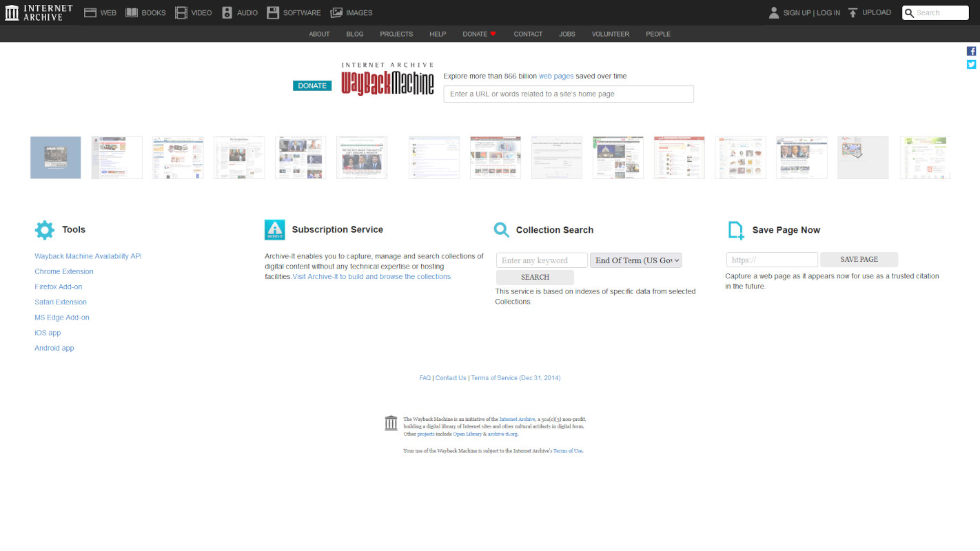
Task: Focus the Wayback URL search field
Action: (569, 94)
